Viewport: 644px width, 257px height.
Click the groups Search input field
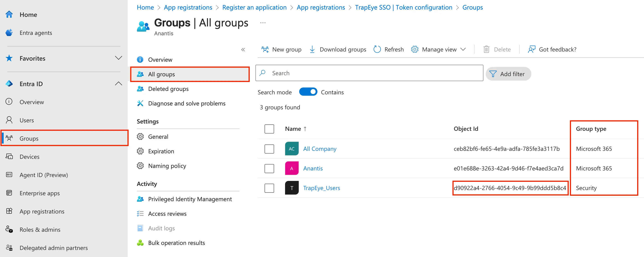[372, 73]
